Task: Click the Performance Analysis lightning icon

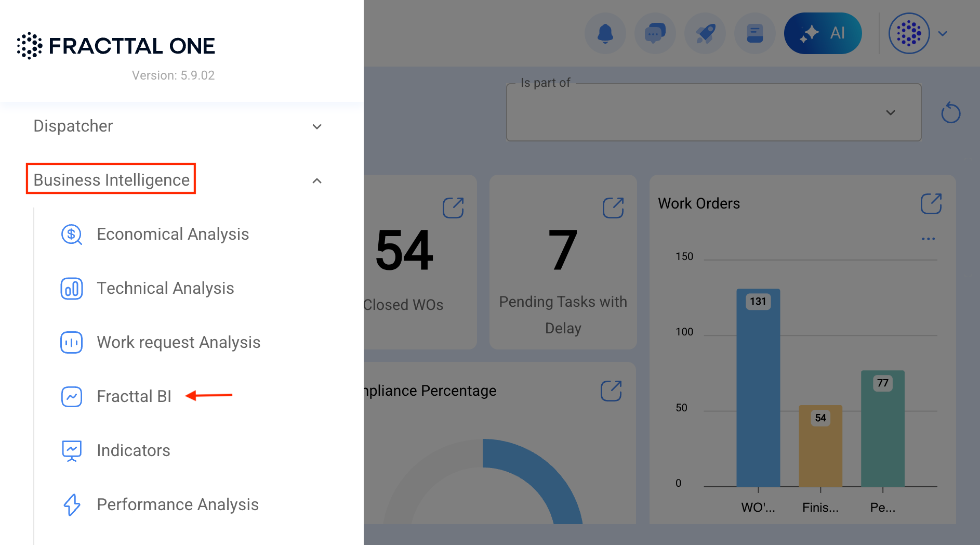Action: [72, 505]
